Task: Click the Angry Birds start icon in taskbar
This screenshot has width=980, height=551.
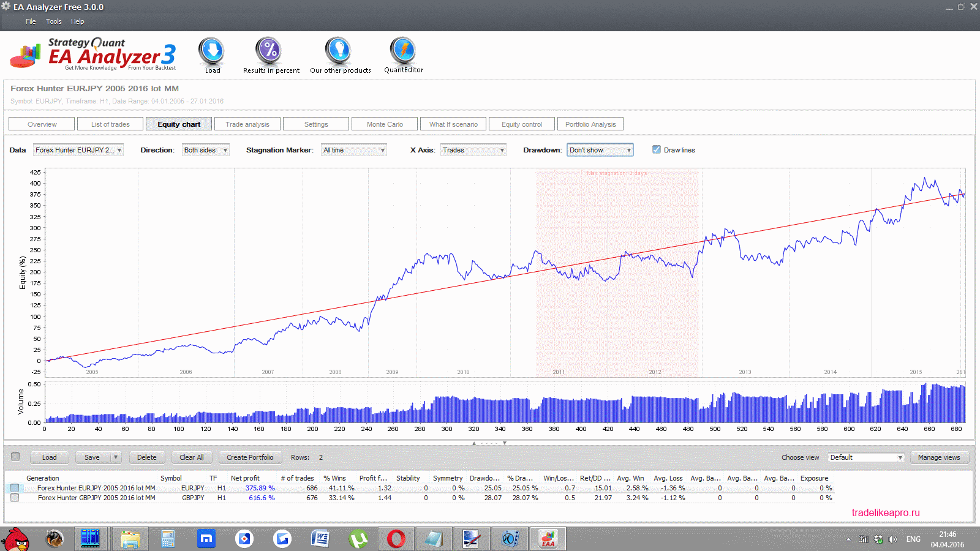Action: point(15,539)
